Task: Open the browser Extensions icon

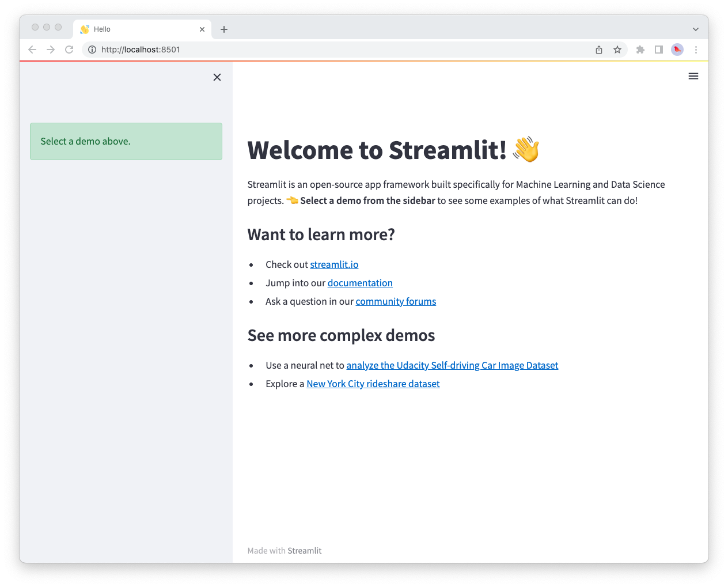Action: [640, 50]
